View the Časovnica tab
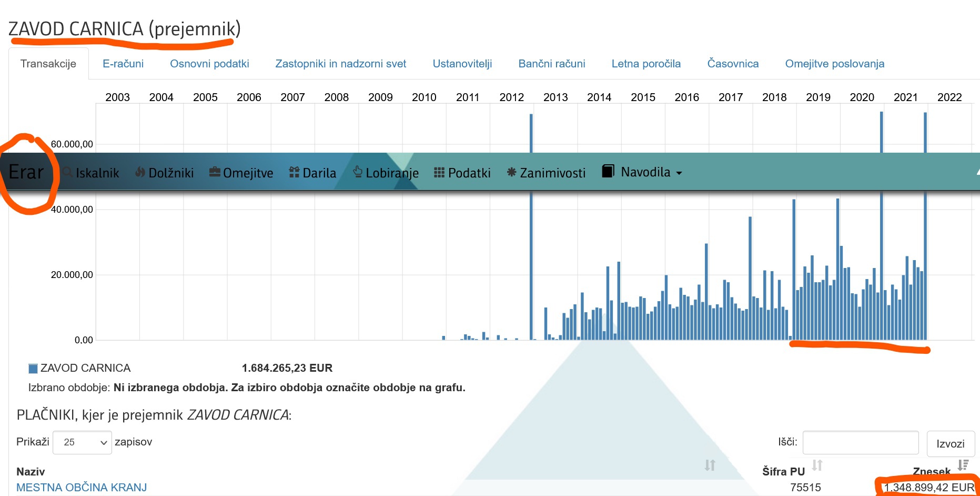The image size is (980, 496). pos(733,64)
